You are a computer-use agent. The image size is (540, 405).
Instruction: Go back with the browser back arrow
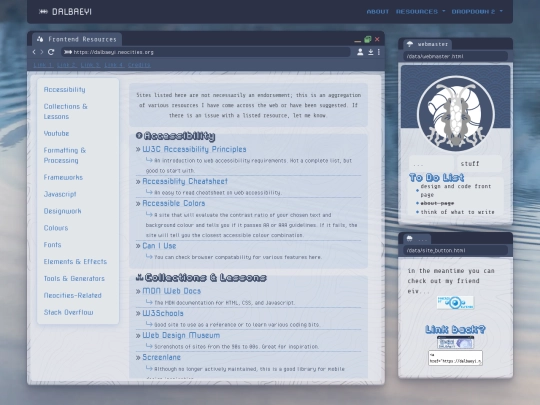pos(34,52)
